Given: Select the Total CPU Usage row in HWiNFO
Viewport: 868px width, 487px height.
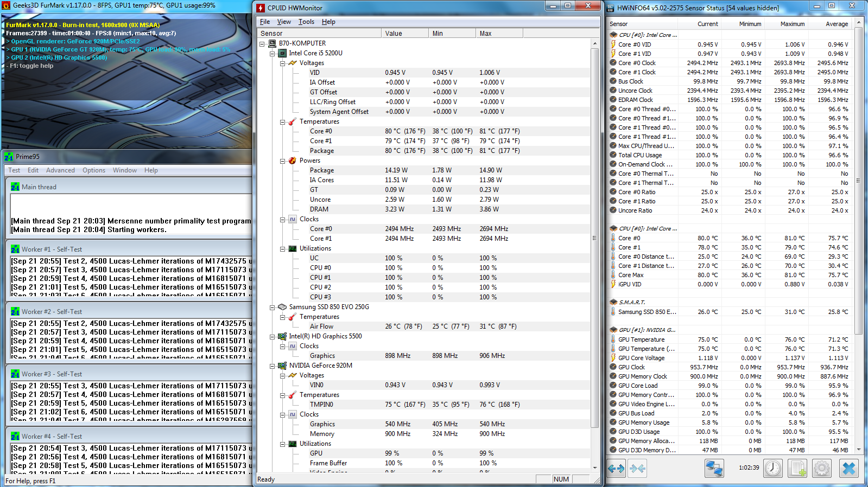Looking at the screenshot, I should [x=730, y=155].
